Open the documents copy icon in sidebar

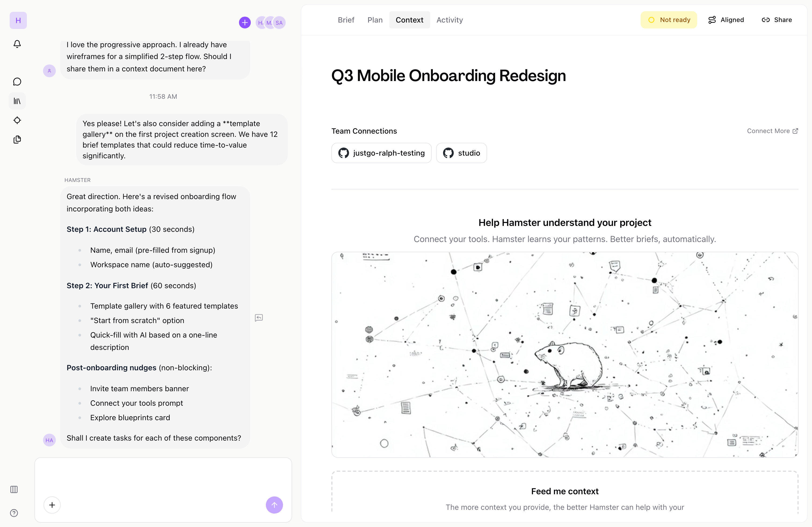[x=17, y=140]
